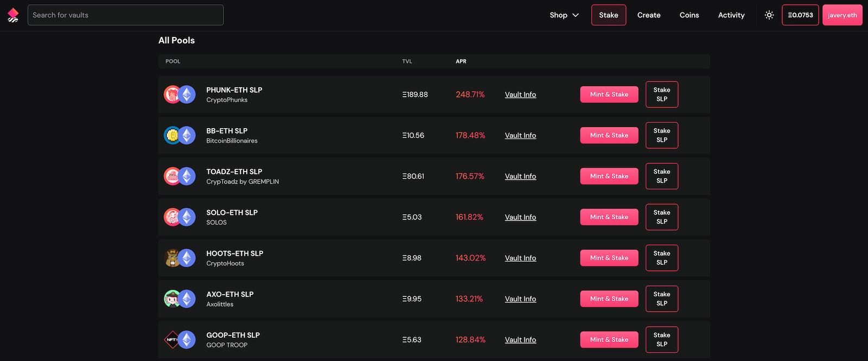Screen dimensions: 868x361
Task: Open Vault Info for AXO-ETH SLP
Action: click(520, 299)
